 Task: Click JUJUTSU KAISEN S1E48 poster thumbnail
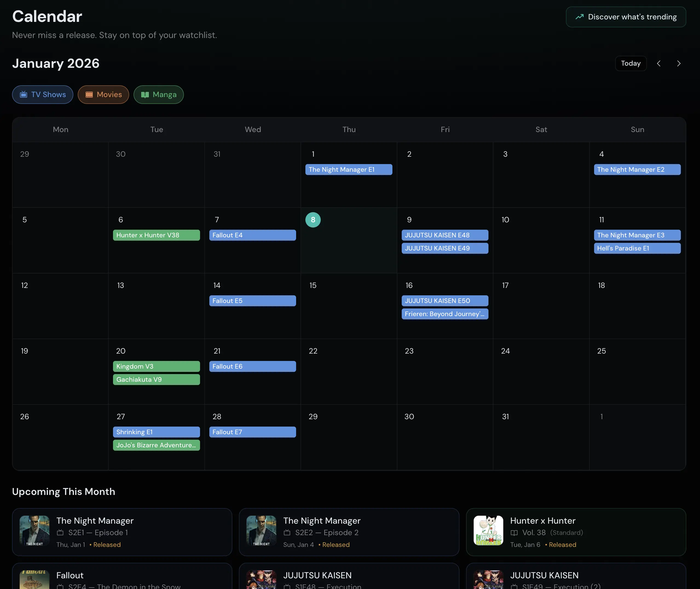point(261,580)
